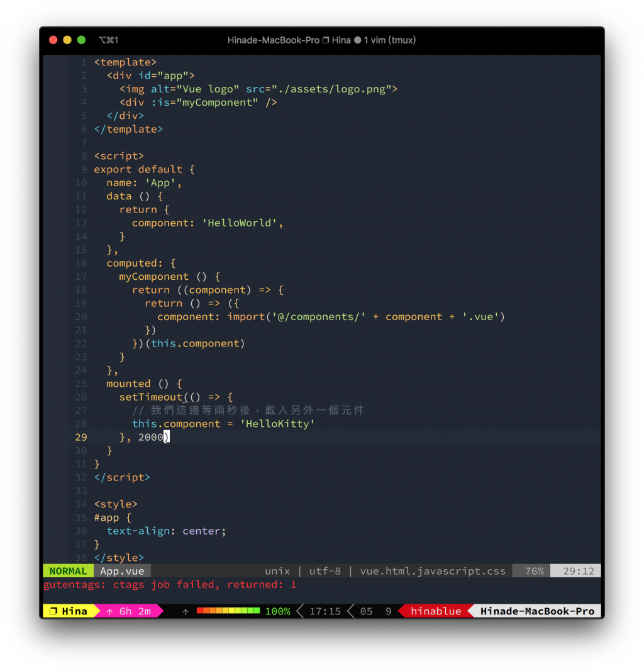Click the green zoom window button

(81, 40)
